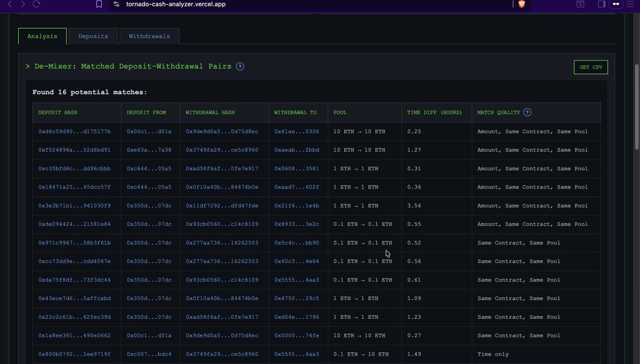Open deposit hash 0x43ece7d6...5affcabd
640x364 pixels.
pos(75,298)
